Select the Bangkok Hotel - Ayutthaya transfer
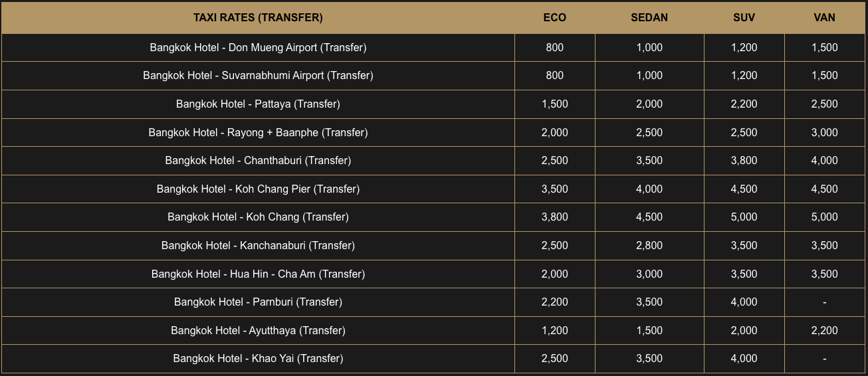This screenshot has width=868, height=376. click(258, 331)
